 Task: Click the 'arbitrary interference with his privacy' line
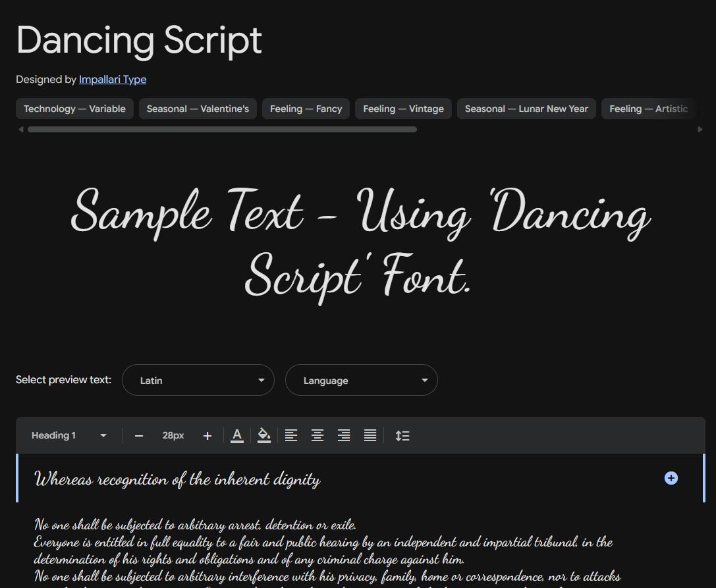tap(327, 576)
